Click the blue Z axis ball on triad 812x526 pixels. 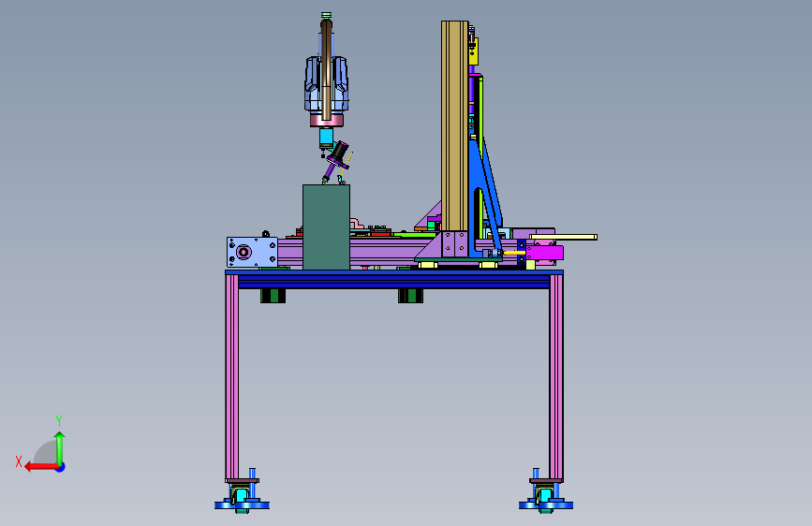tap(61, 467)
